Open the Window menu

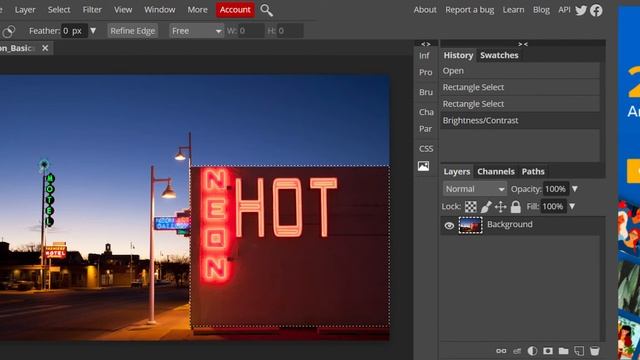160,10
